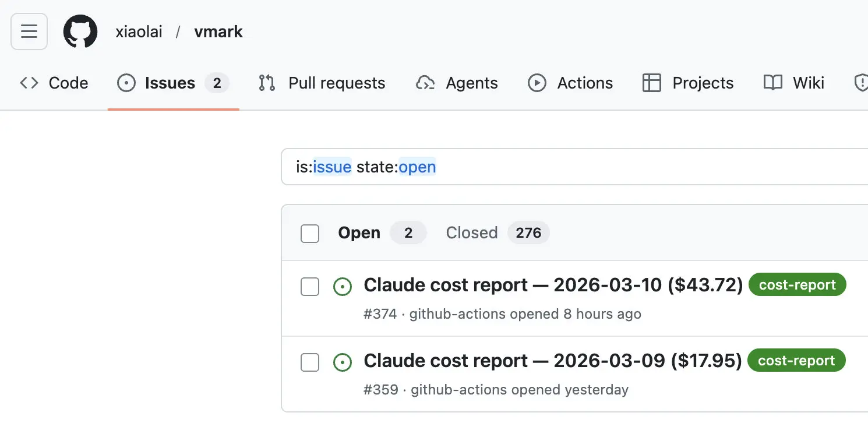This screenshot has width=868, height=430.
Task: Click the GitHub octocat logo
Action: 80,31
